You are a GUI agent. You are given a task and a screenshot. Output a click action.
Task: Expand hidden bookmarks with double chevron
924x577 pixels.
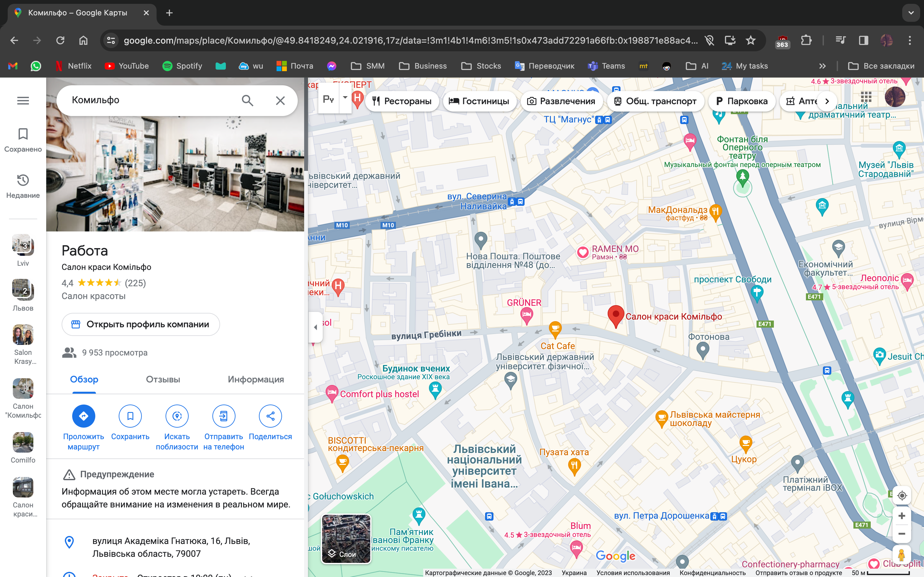click(x=822, y=66)
